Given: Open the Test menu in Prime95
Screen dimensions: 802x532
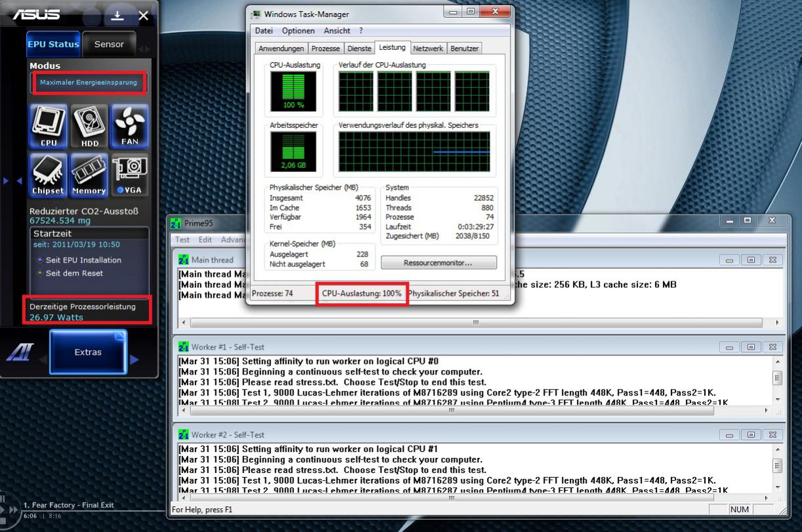Looking at the screenshot, I should click(182, 240).
